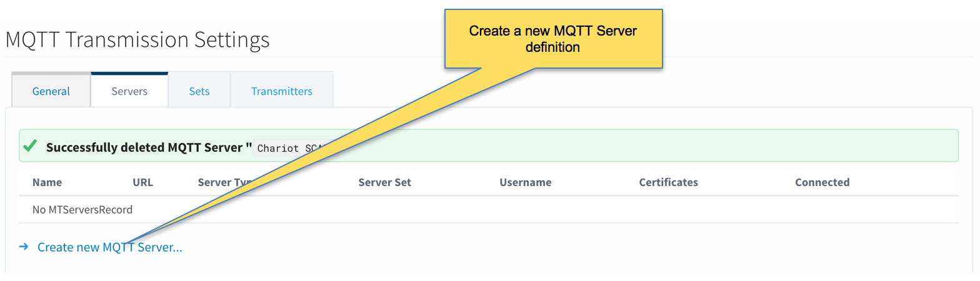
Task: Select the Servers tab
Action: pos(129,91)
